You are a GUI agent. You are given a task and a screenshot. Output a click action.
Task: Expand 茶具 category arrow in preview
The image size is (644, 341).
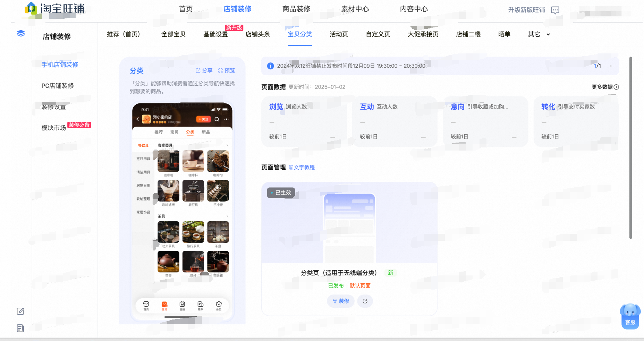pos(227,216)
